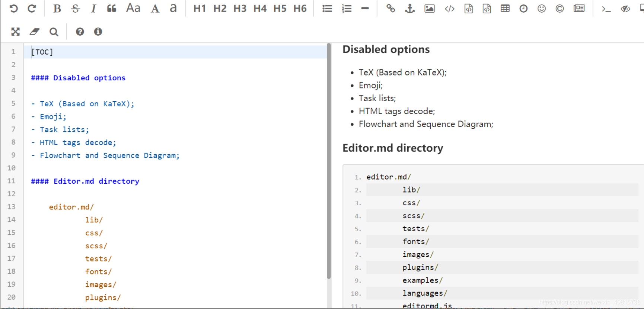Toggle bold formatting
This screenshot has height=309, width=644.
pyautogui.click(x=57, y=8)
